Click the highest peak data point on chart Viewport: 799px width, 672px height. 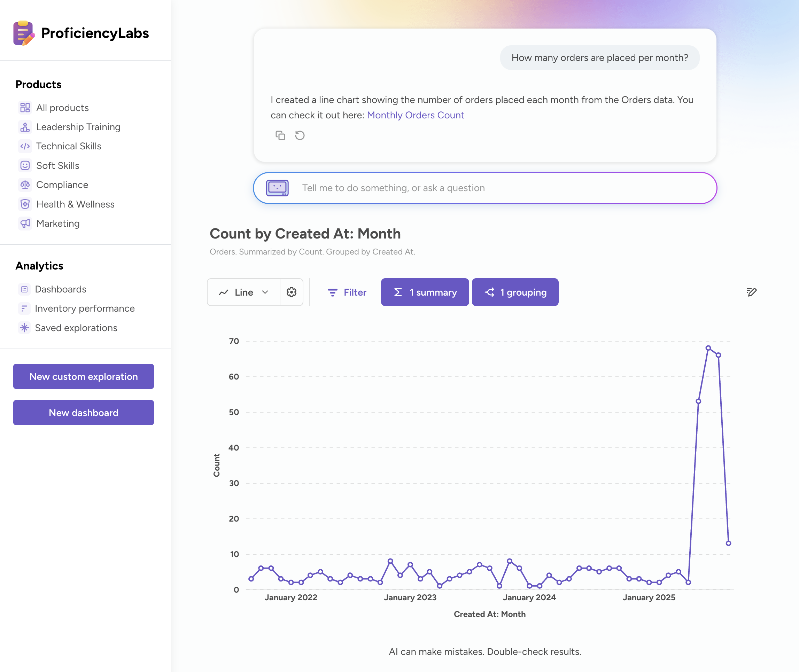point(708,348)
